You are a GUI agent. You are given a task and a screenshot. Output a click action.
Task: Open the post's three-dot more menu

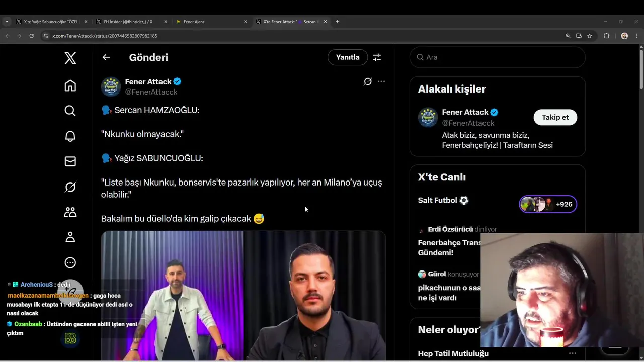click(381, 81)
